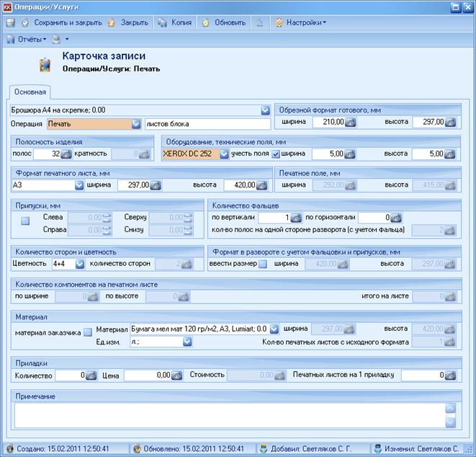Click the Примечание scrollbar down arrow
Image resolution: width=476 pixels, height=457 pixels.
point(451,422)
